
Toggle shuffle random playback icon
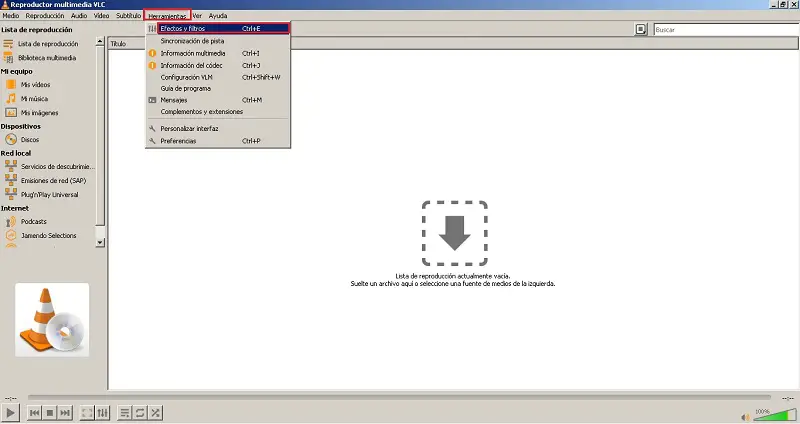point(156,413)
